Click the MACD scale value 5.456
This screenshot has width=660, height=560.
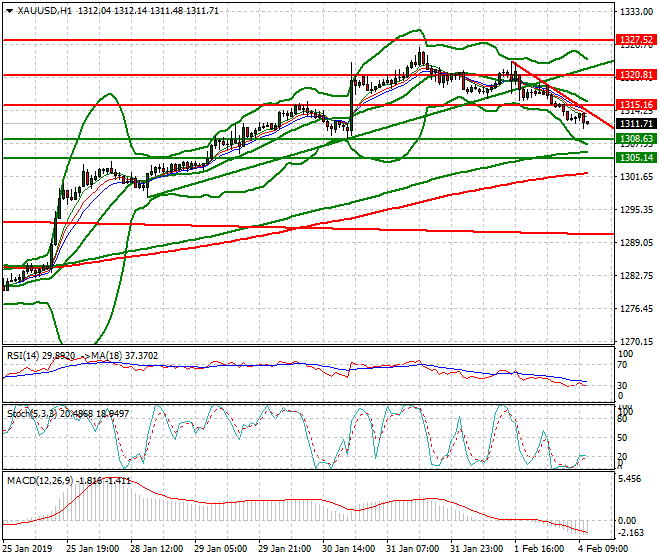tap(630, 479)
